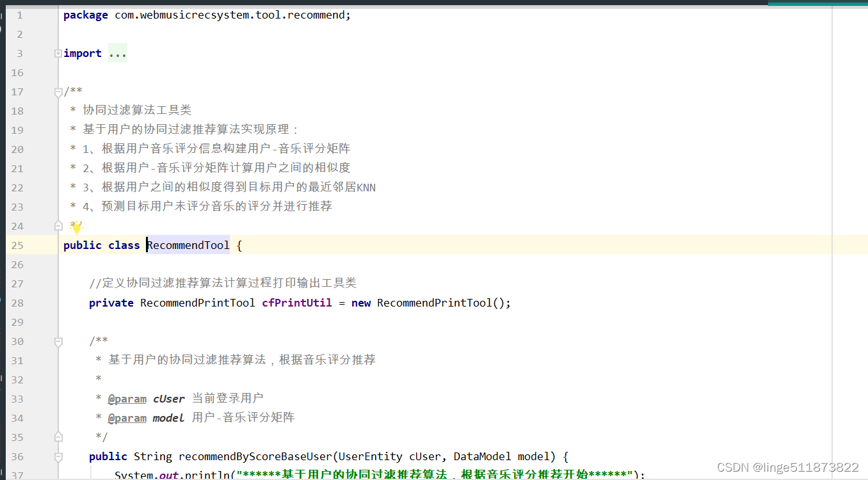Click the 'package' keyword on line 1
Viewport: 868px width, 480px height.
[x=86, y=15]
